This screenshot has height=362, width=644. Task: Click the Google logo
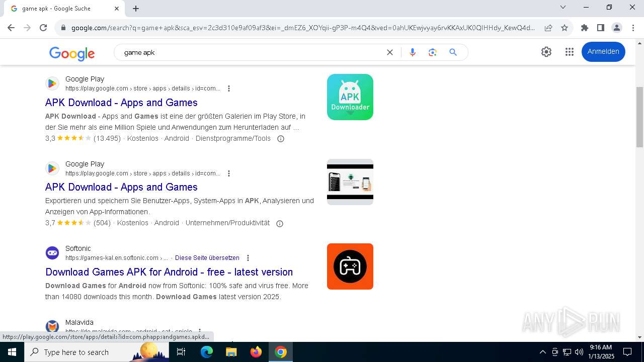click(72, 53)
